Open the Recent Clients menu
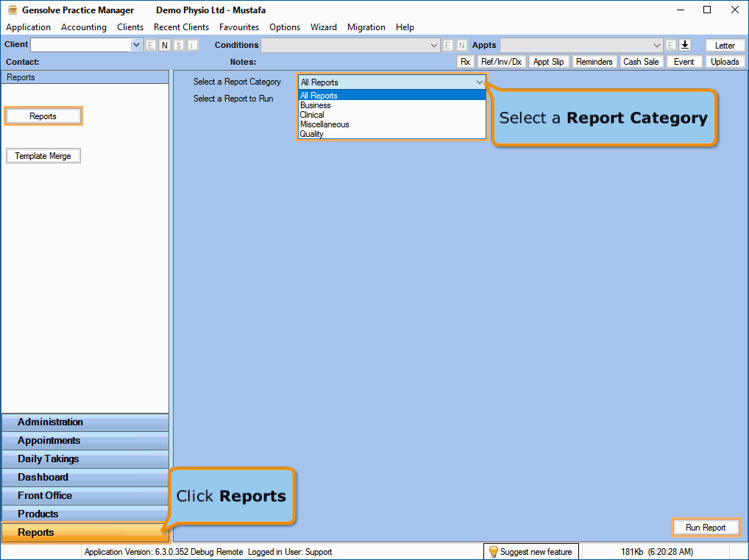This screenshot has width=749, height=560. [181, 27]
